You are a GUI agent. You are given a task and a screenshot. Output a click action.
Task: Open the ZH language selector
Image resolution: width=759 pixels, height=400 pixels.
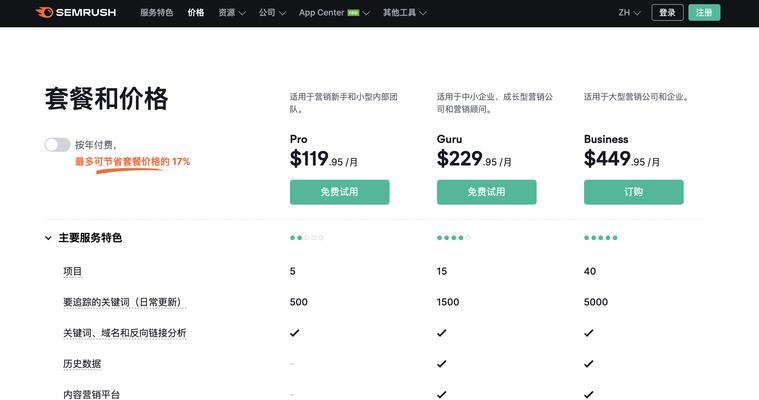click(x=629, y=13)
